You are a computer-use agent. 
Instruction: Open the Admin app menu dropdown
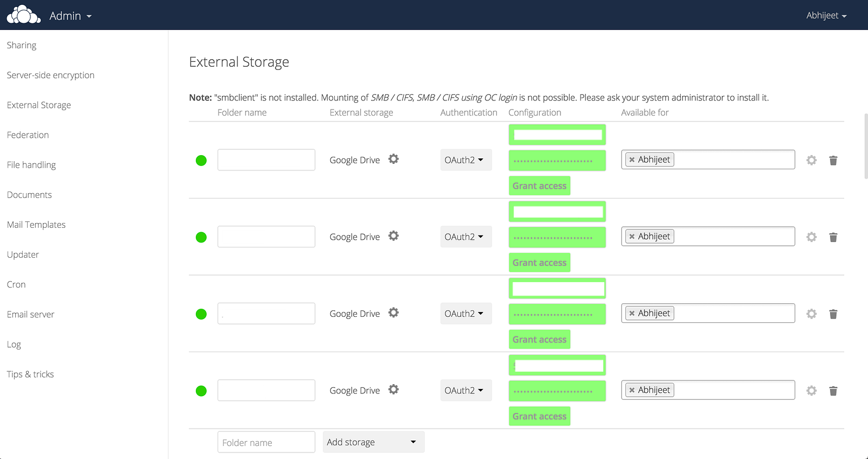(x=71, y=16)
